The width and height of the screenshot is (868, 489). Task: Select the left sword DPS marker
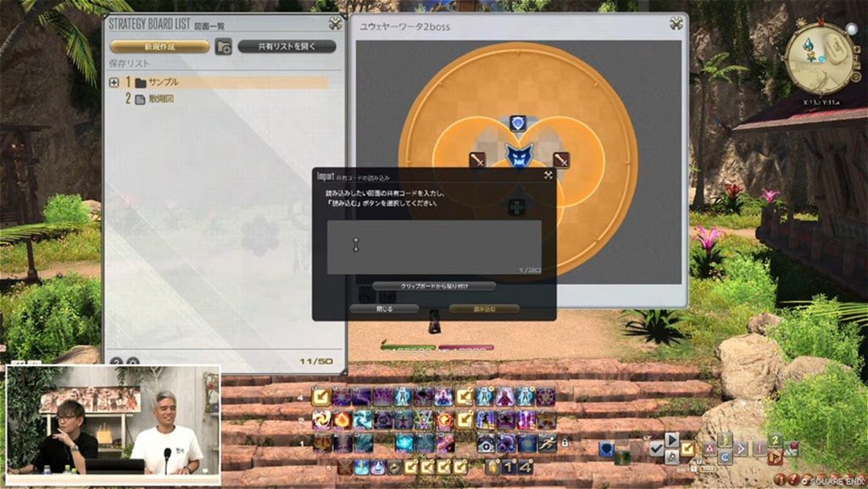pyautogui.click(x=477, y=159)
